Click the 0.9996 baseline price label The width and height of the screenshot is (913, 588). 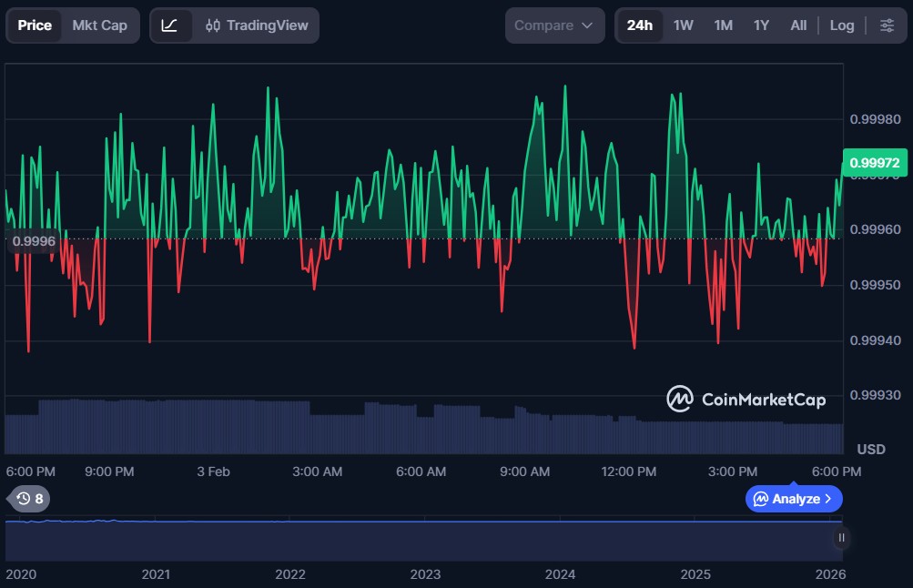pyautogui.click(x=34, y=240)
